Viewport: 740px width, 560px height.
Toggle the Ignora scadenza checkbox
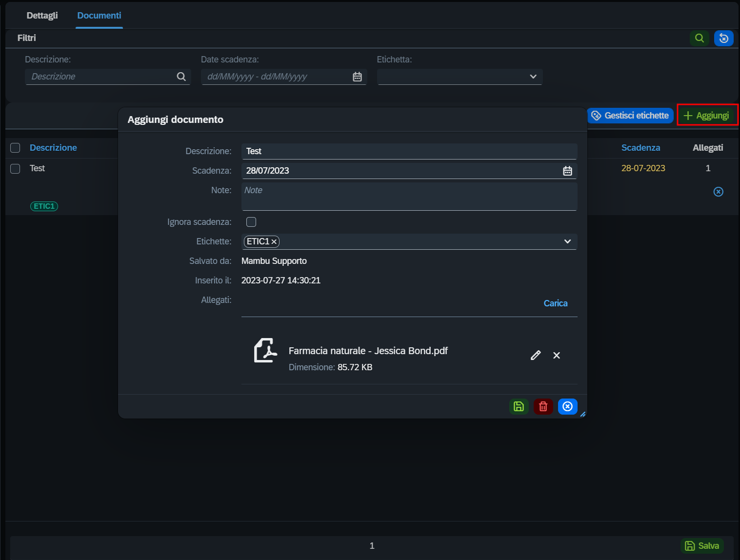click(x=251, y=222)
